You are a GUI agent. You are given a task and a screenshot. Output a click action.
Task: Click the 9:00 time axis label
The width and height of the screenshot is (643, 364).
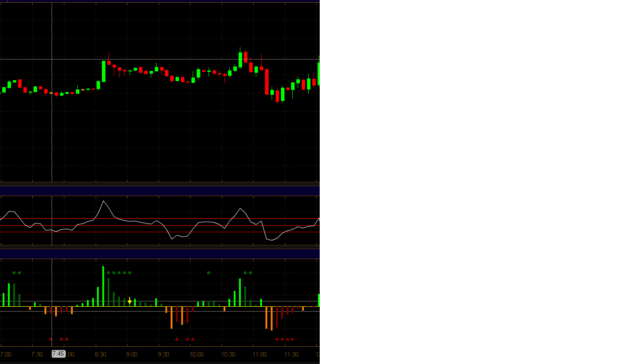coord(132,354)
